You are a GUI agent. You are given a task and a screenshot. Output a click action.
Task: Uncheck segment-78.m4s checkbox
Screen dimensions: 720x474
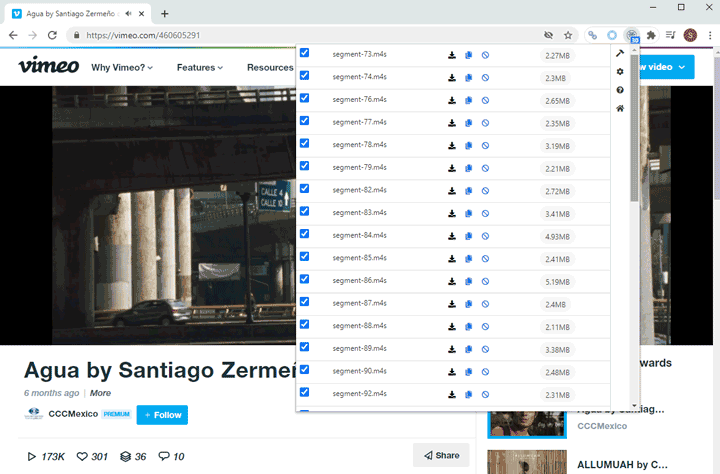pos(304,143)
